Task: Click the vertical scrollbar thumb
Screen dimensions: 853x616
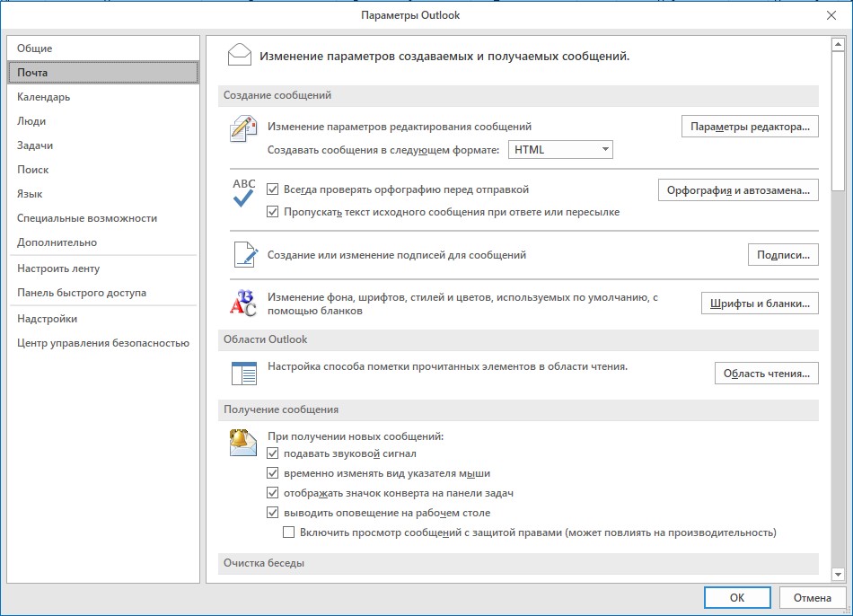Action: 838,121
